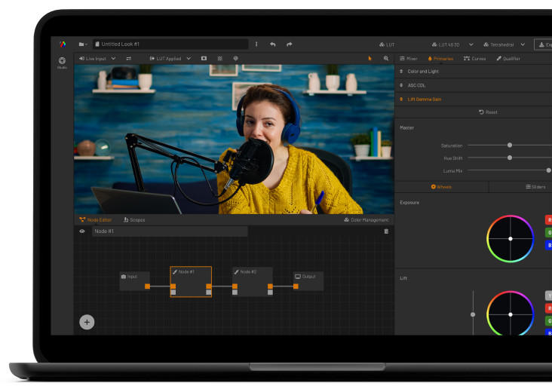Select the magnifier zoom tool

point(386,58)
